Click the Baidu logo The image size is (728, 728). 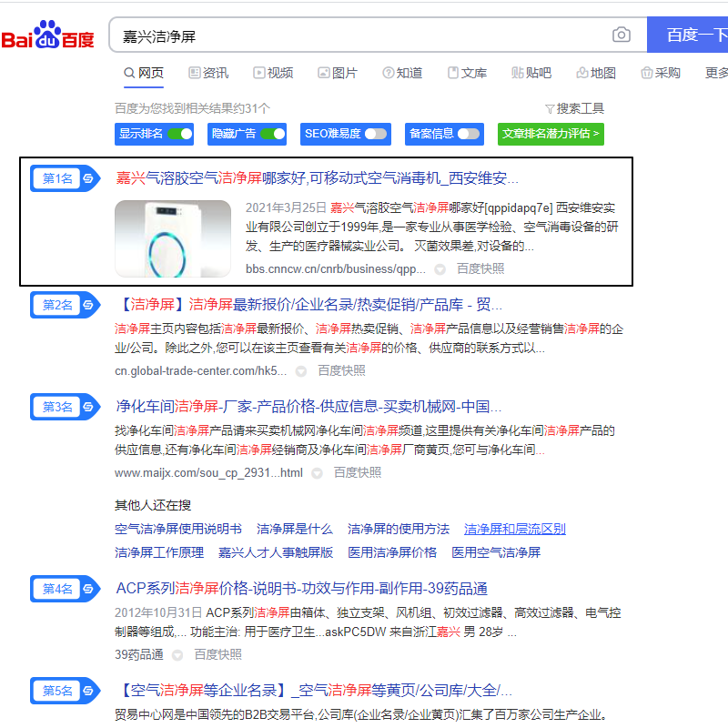coord(47,35)
